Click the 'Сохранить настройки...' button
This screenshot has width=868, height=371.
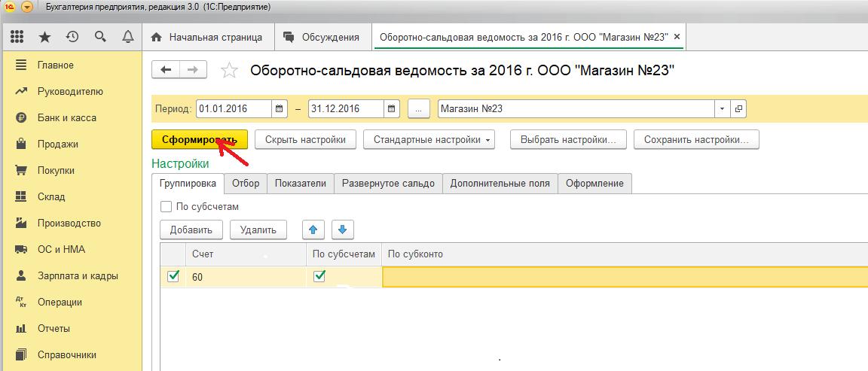(x=696, y=139)
